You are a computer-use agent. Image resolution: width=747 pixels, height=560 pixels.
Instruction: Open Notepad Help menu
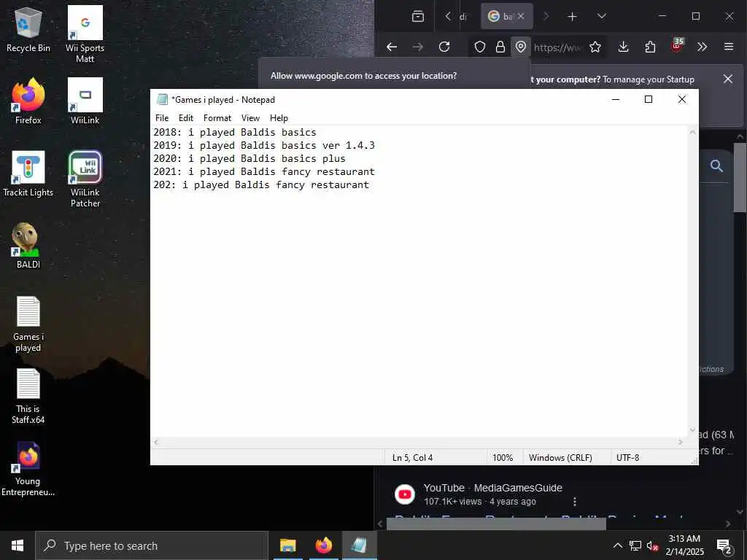(279, 118)
